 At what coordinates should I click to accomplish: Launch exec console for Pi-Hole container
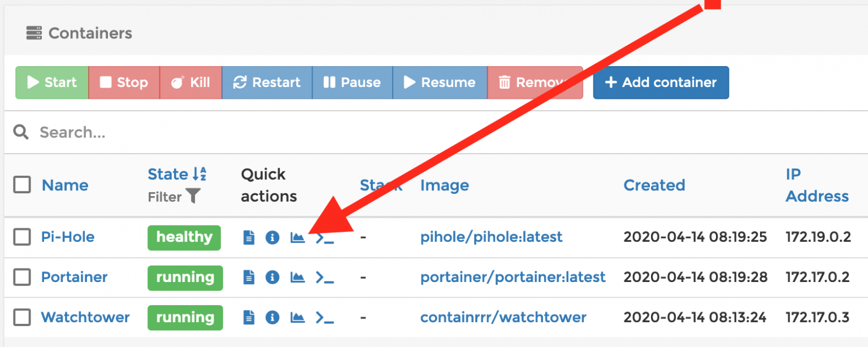(325, 237)
